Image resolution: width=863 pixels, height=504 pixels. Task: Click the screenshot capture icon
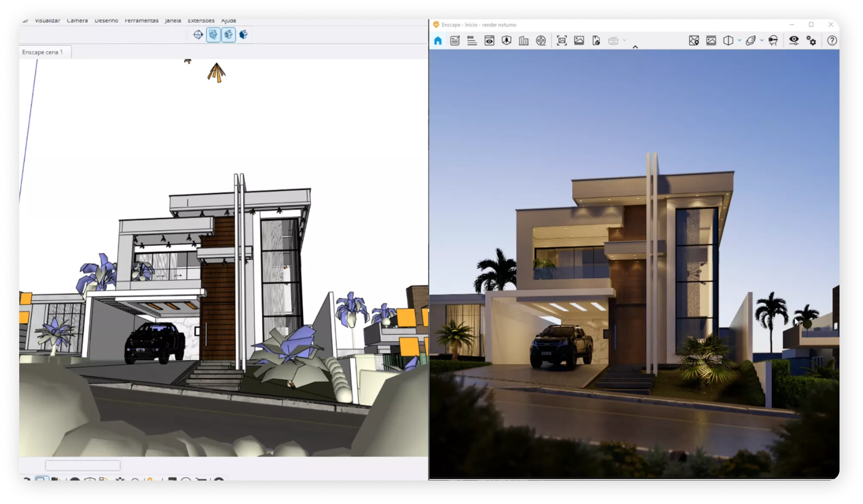(x=562, y=41)
